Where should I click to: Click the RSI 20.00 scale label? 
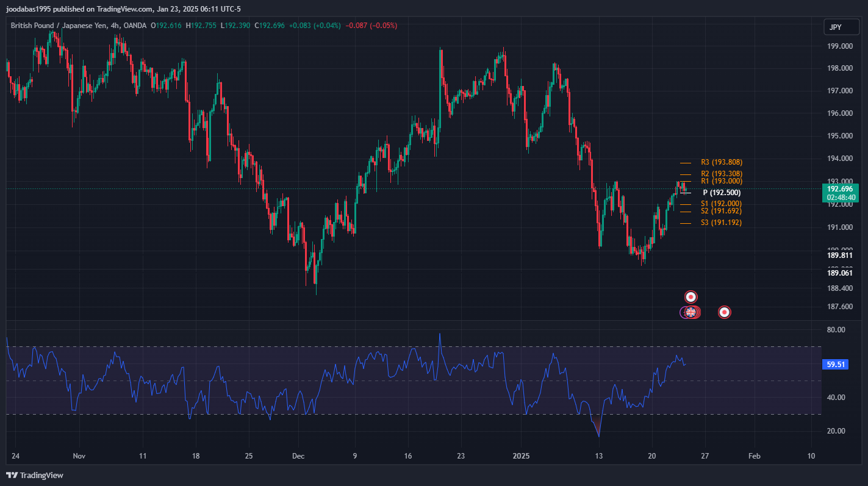click(x=836, y=431)
